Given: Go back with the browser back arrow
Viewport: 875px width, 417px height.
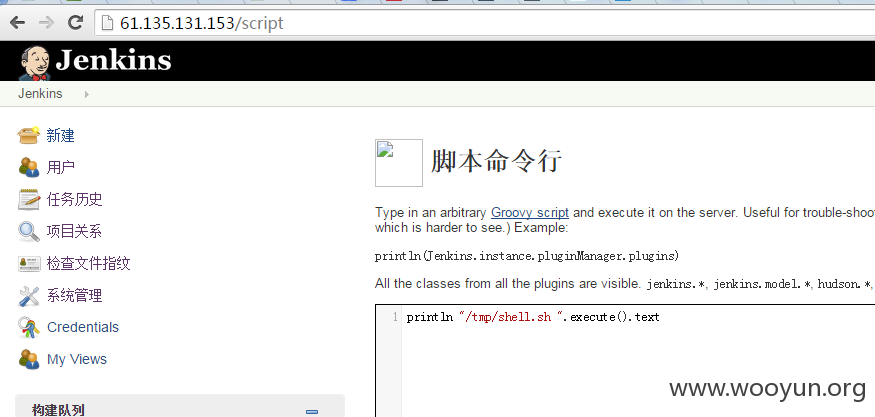Looking at the screenshot, I should click(x=18, y=23).
